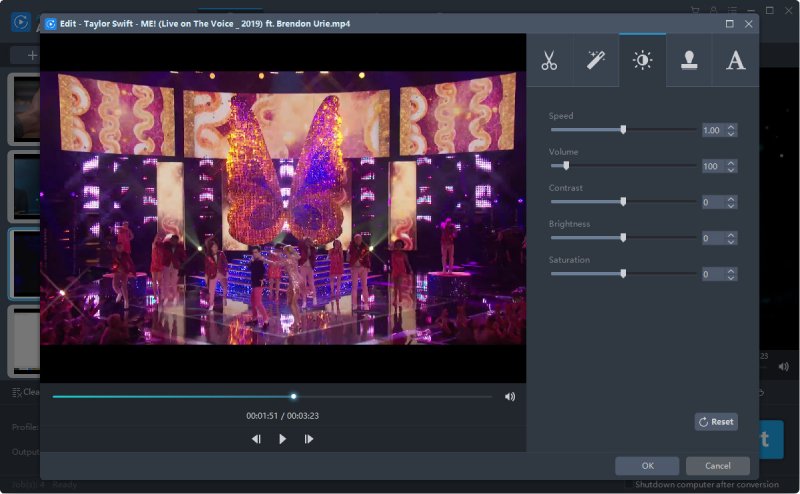Click the video preview area
The height and width of the screenshot is (494, 800).
tap(283, 208)
